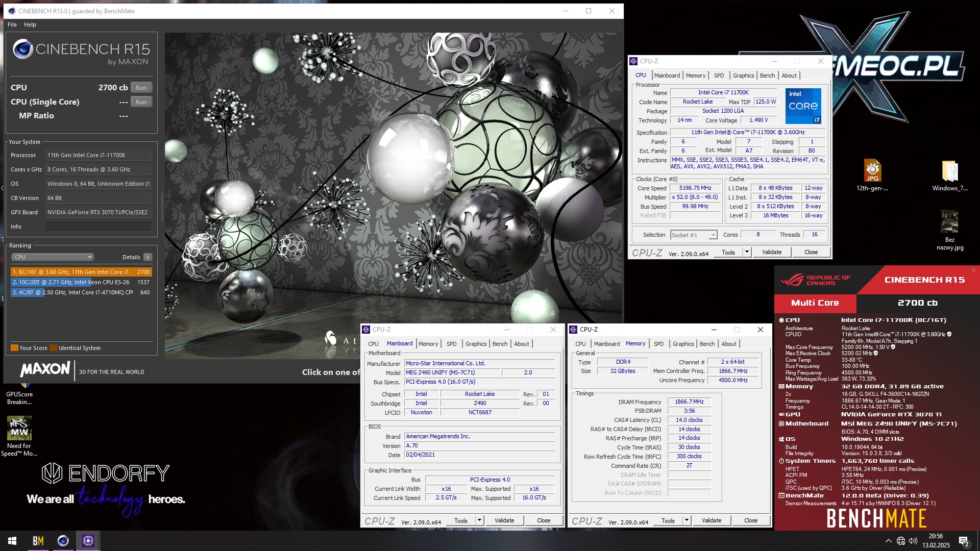This screenshot has height=551, width=980.
Task: Open the Windows Start menu
Action: [x=12, y=541]
